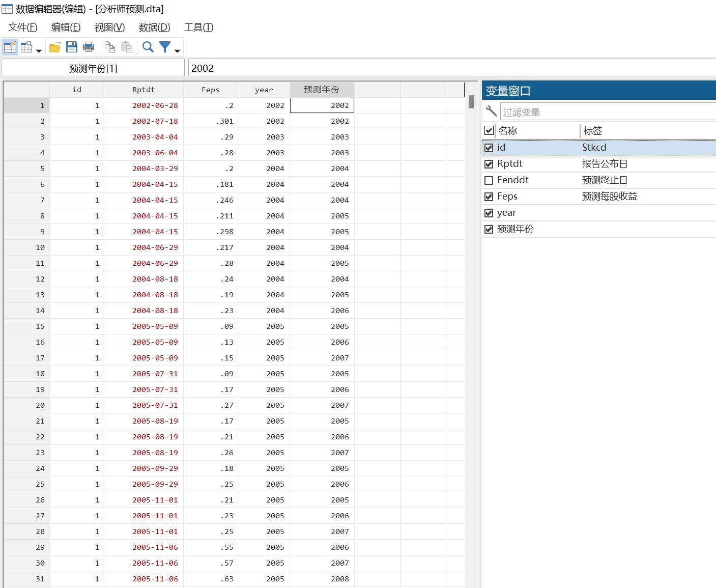Uncheck the Feps variable checkbox

point(489,197)
